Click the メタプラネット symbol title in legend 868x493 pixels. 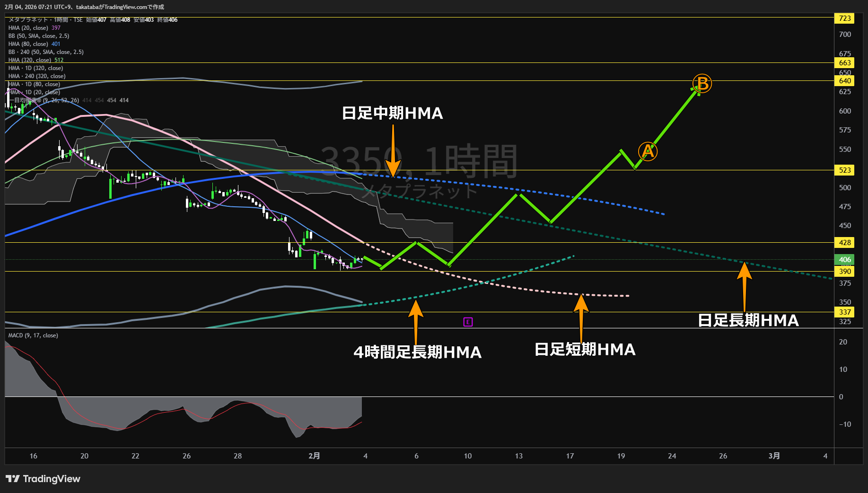tap(28, 20)
